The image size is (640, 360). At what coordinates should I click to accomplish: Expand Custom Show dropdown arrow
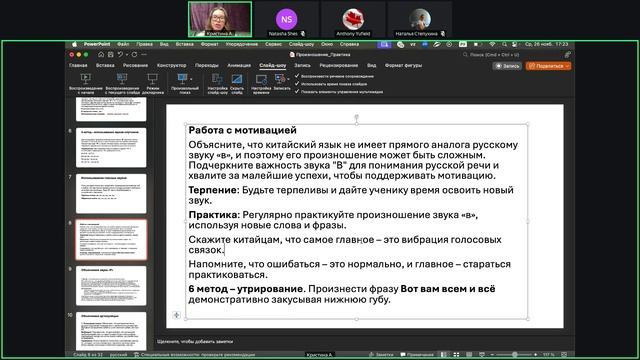pyautogui.click(x=191, y=79)
